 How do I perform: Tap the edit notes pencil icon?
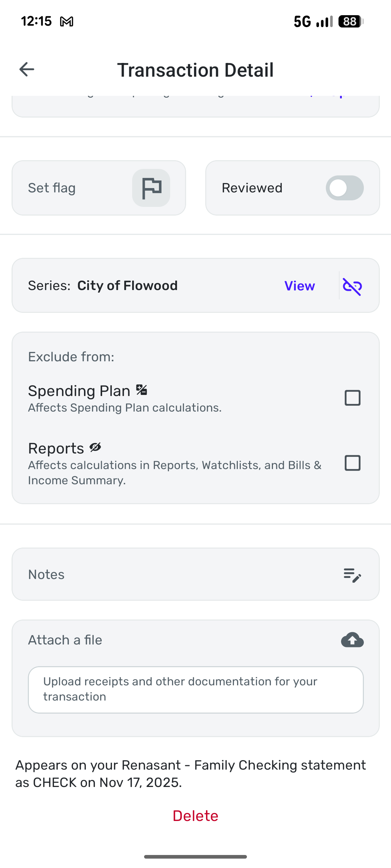[352, 575]
